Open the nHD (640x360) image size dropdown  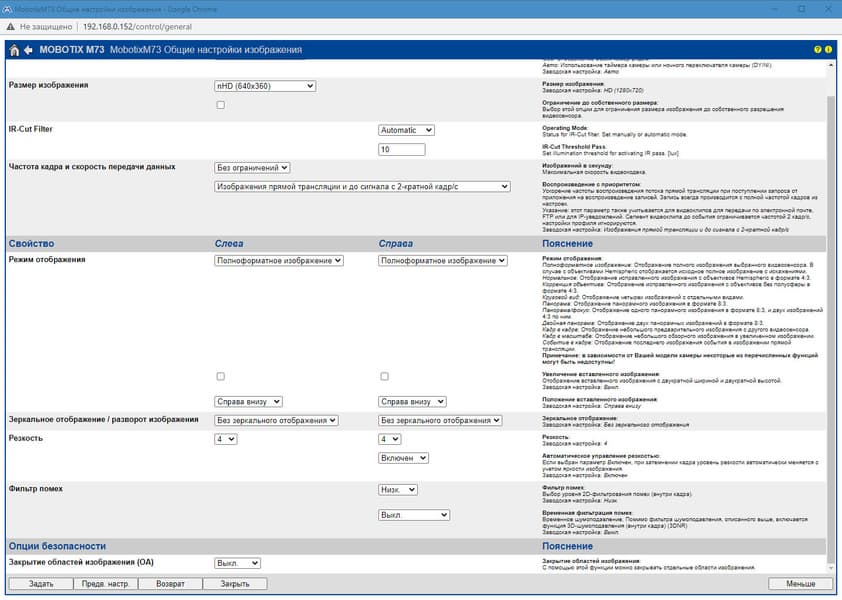(x=265, y=86)
